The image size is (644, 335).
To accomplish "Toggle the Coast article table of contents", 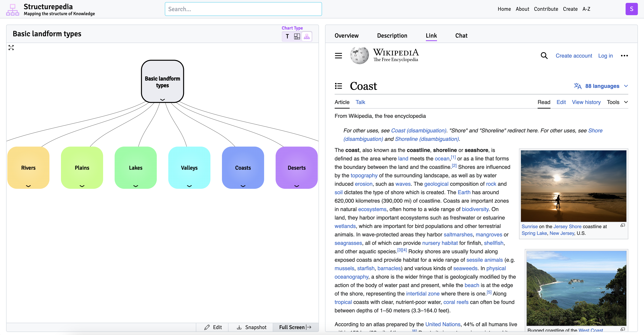I will coord(338,86).
